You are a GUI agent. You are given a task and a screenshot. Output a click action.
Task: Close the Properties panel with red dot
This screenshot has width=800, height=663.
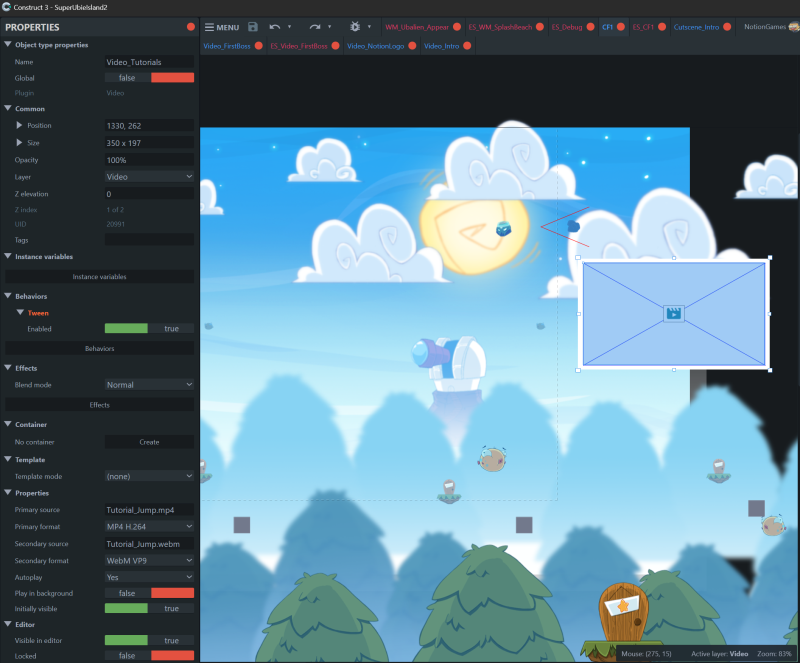coord(191,27)
